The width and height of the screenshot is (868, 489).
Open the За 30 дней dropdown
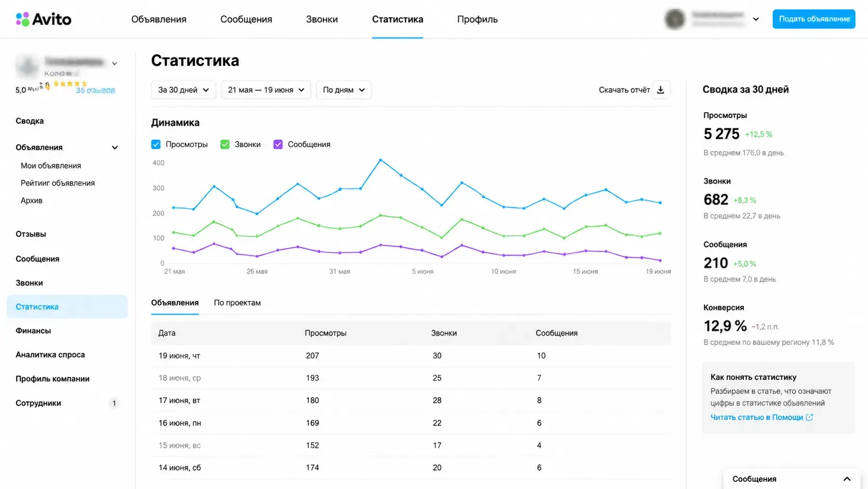coord(183,90)
